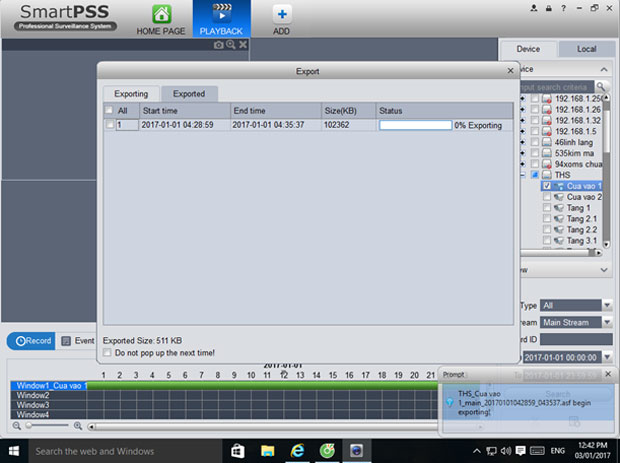
Task: Close the video window with X icon
Action: (x=243, y=45)
